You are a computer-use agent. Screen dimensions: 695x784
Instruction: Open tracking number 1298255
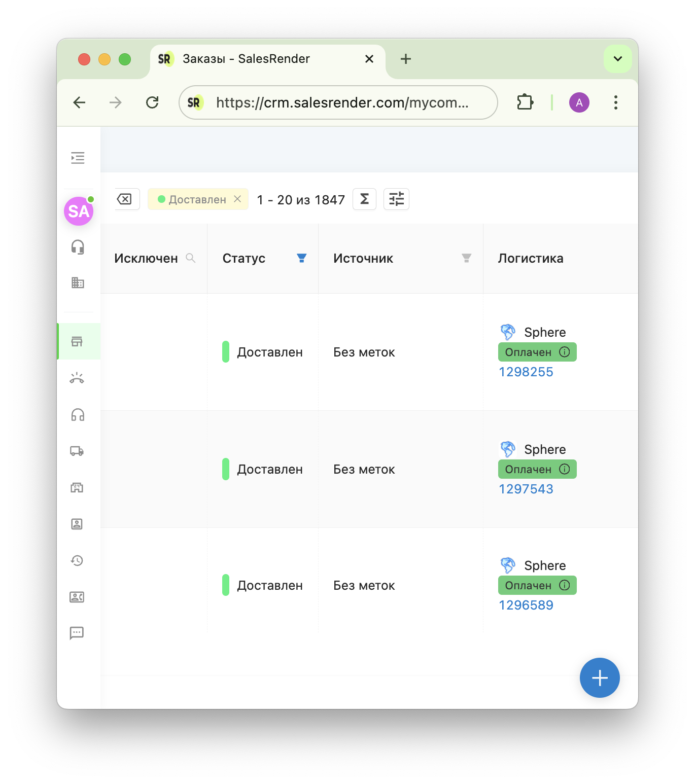526,372
